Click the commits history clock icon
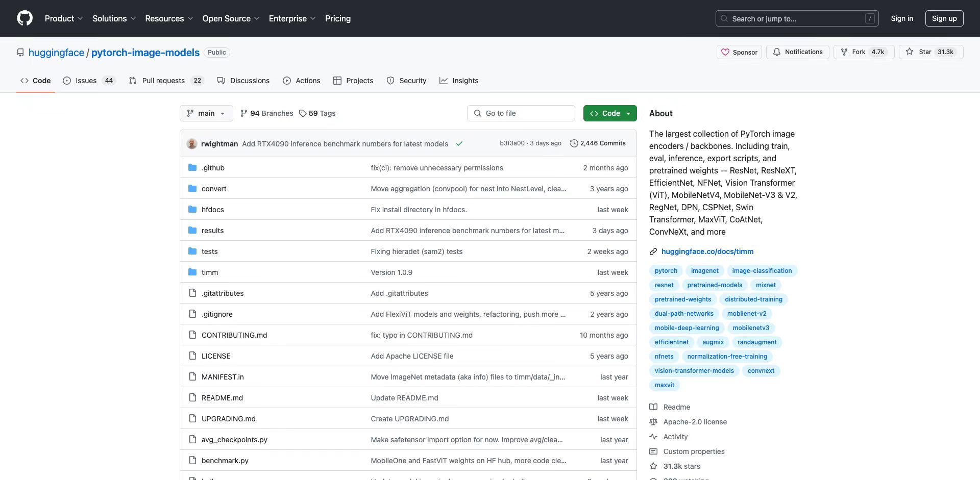This screenshot has height=480, width=980. pos(574,144)
